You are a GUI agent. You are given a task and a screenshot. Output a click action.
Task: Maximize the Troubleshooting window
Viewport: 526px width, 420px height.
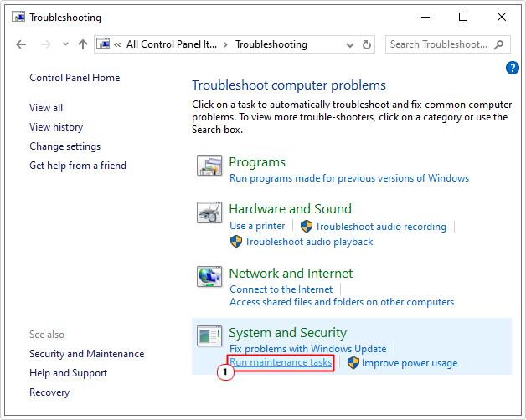(463, 17)
